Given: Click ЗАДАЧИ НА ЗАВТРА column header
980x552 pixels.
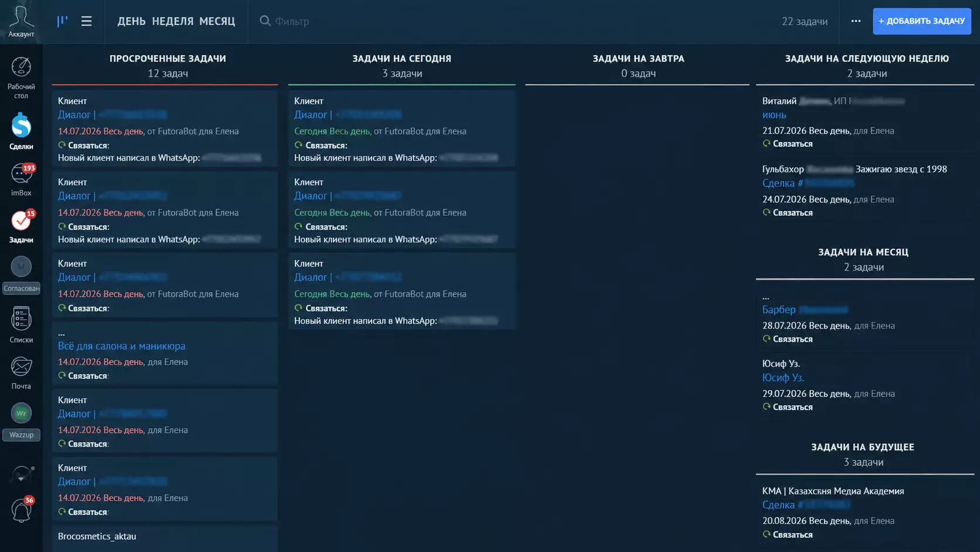Looking at the screenshot, I should pos(638,59).
